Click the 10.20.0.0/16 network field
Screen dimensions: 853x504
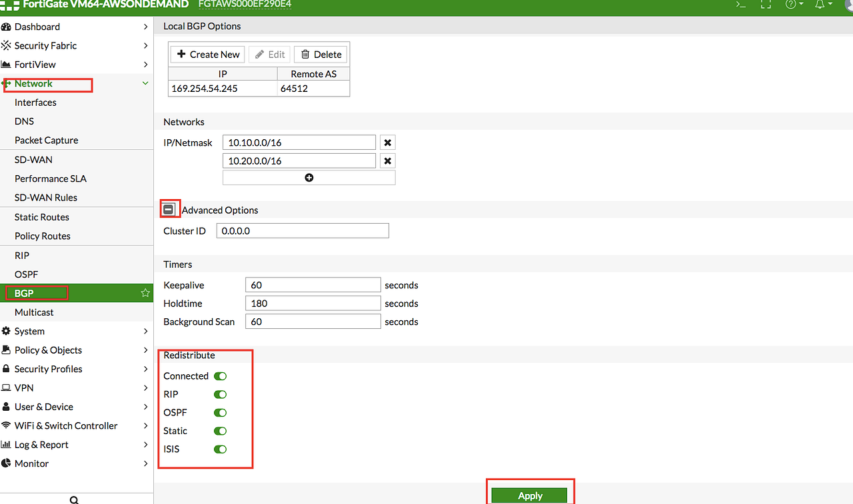click(299, 161)
